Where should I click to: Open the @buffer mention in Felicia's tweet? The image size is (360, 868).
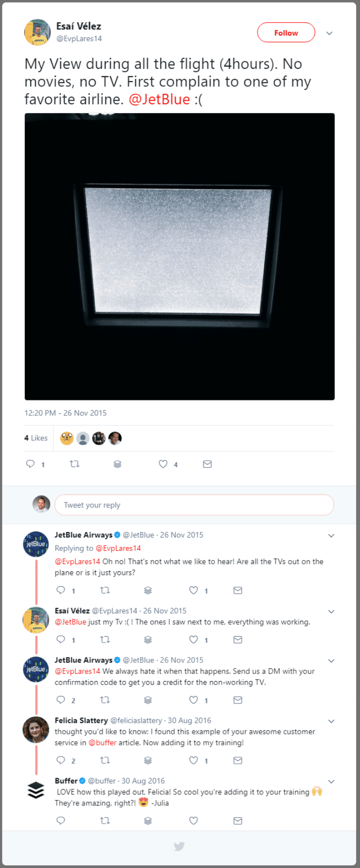(x=103, y=743)
